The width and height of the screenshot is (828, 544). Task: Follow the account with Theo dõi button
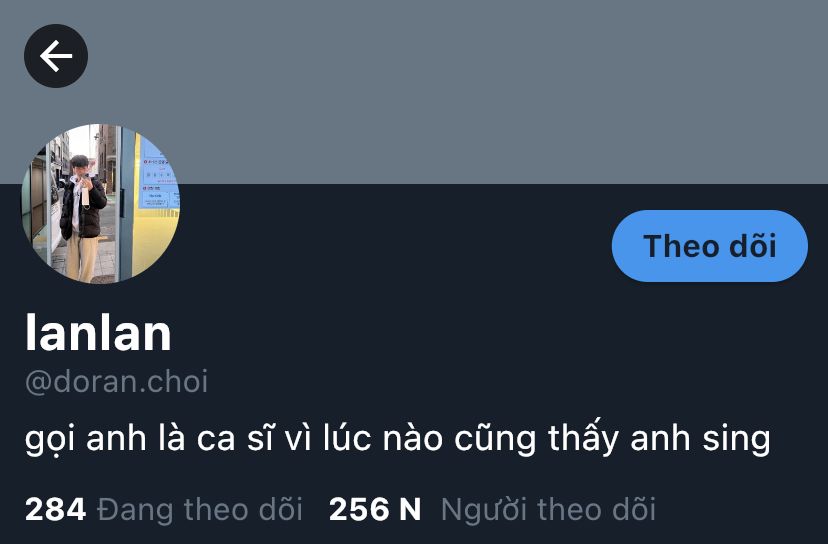click(710, 246)
